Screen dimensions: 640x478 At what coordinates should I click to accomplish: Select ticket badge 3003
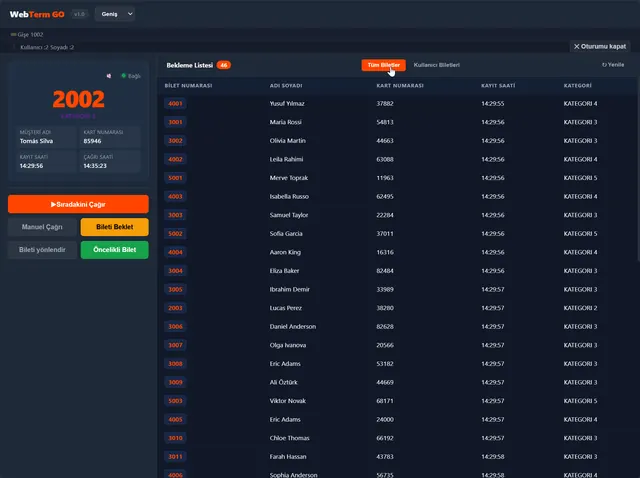[176, 215]
